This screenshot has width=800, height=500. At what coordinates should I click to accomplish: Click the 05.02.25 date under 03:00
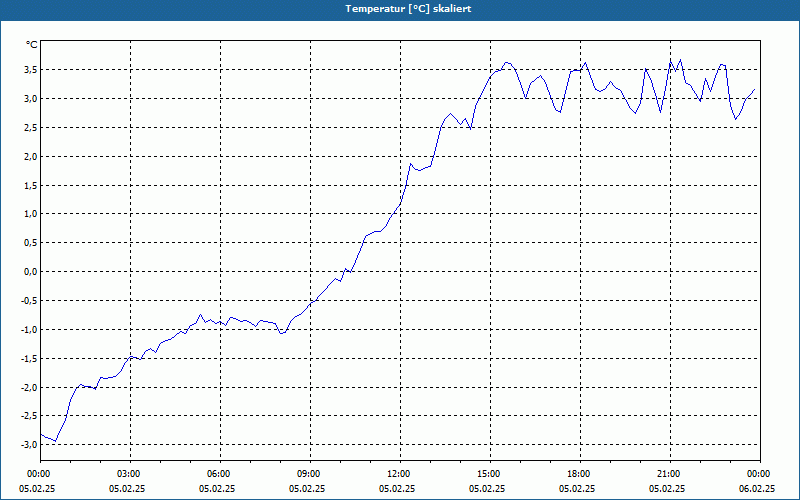[x=127, y=488]
